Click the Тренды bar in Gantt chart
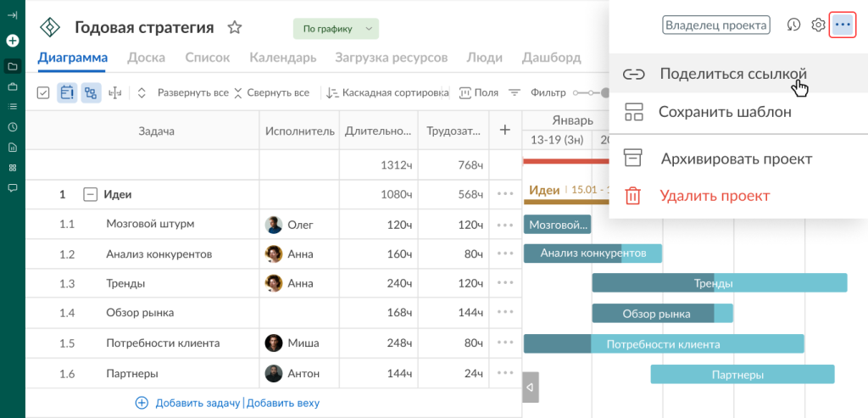This screenshot has width=868, height=418. tap(720, 283)
